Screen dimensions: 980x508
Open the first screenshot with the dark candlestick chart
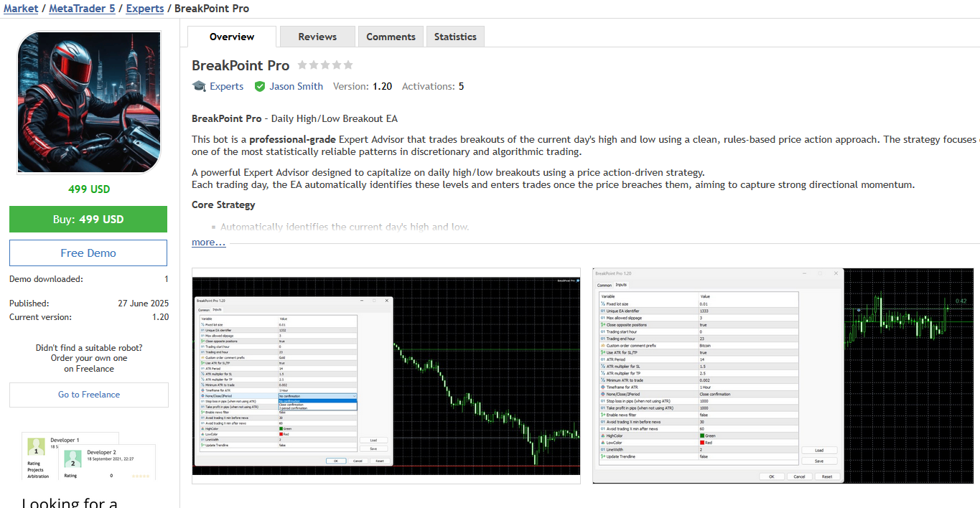tap(386, 376)
